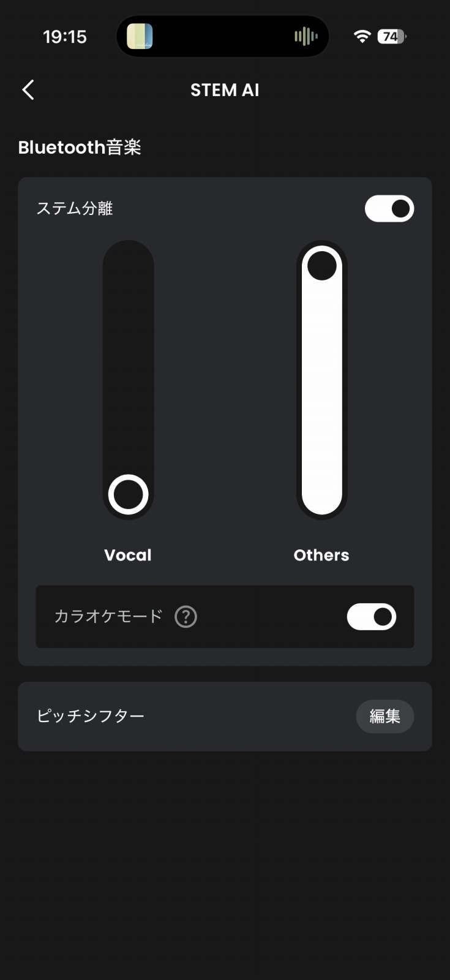Screen dimensions: 450x980
Task: Tap the Others slider knob at the top
Action: coord(322,266)
